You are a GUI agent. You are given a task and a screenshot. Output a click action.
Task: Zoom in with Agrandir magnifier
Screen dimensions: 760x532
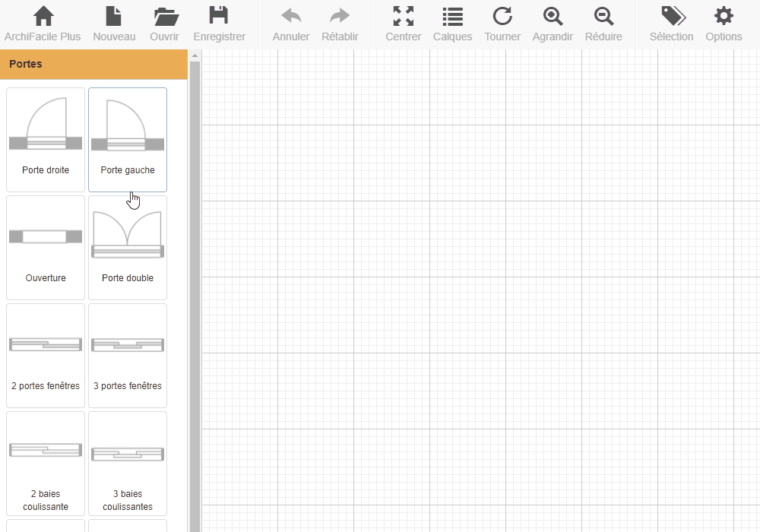click(553, 17)
